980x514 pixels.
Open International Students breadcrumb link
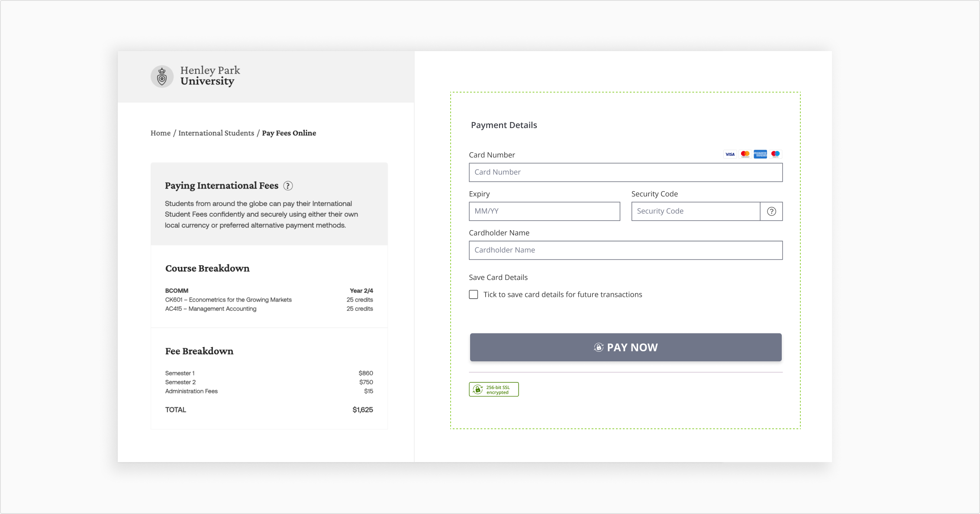(x=216, y=133)
